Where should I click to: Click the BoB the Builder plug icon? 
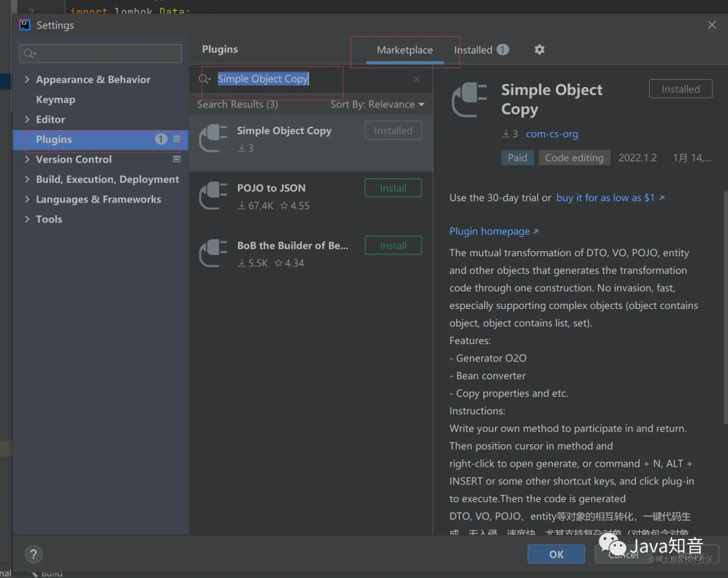[x=213, y=253]
